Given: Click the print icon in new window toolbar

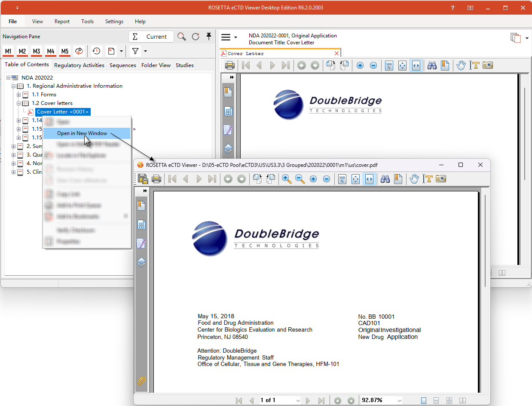Looking at the screenshot, I should click(x=156, y=179).
